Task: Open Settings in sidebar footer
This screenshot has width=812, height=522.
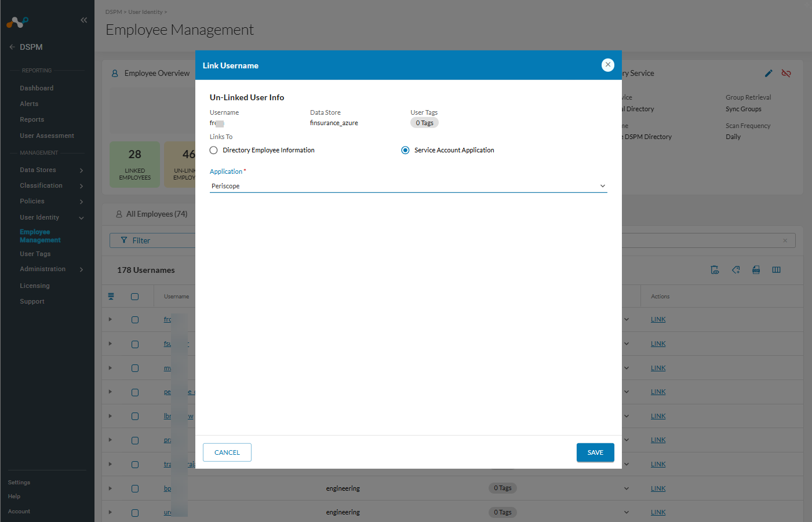Action: point(19,483)
